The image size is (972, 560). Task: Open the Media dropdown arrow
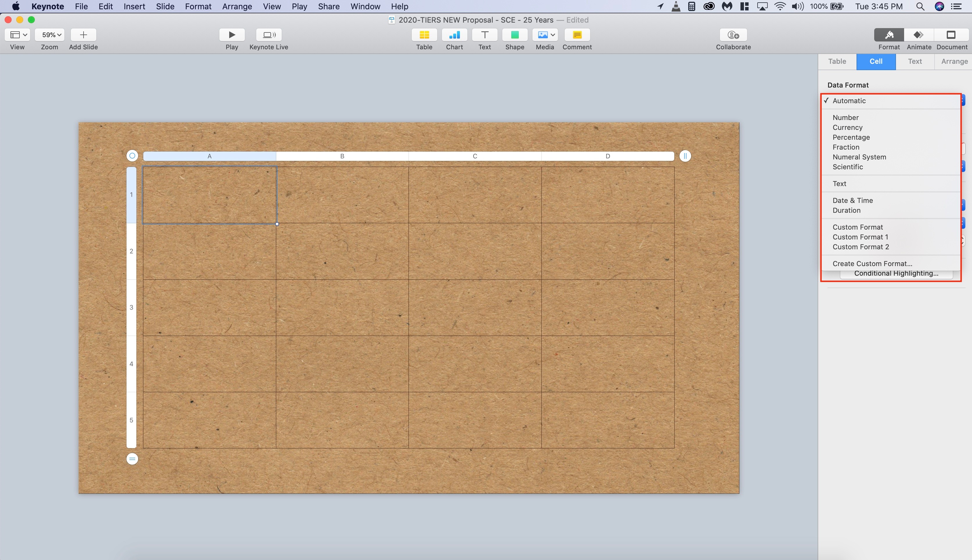tap(553, 35)
